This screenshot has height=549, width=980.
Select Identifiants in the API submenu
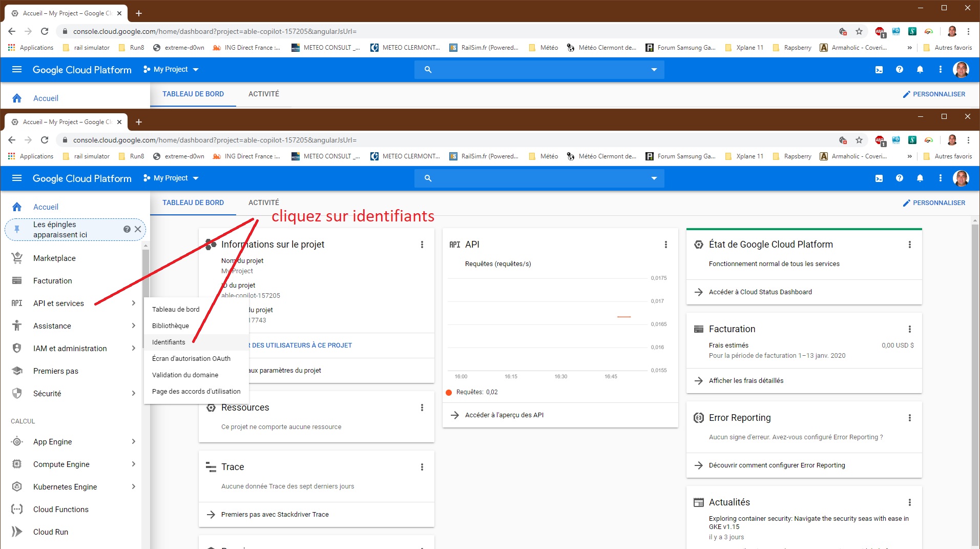(x=169, y=342)
